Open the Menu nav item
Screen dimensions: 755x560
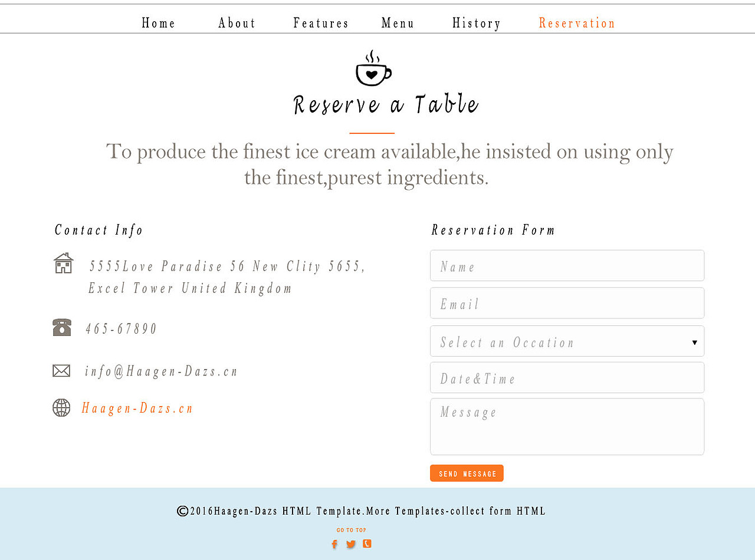click(398, 23)
